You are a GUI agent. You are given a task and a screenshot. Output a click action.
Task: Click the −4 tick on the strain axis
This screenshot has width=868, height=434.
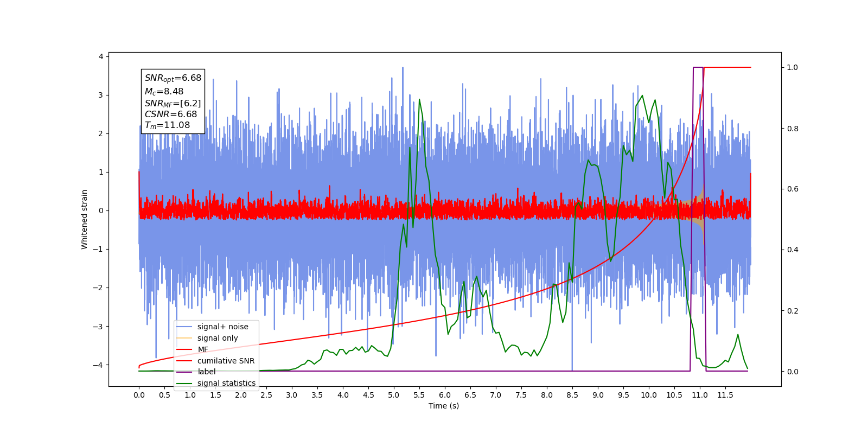coord(98,365)
